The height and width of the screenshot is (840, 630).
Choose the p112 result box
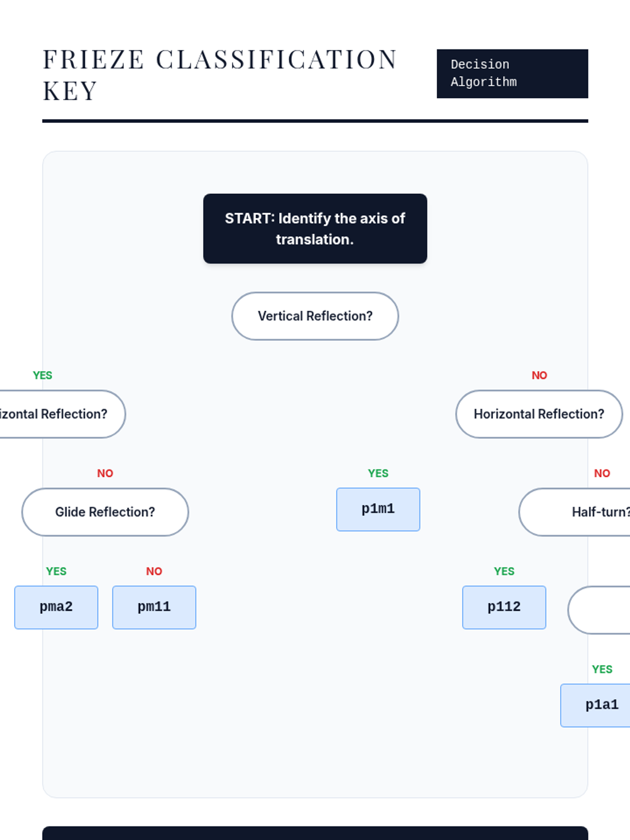pyautogui.click(x=504, y=607)
